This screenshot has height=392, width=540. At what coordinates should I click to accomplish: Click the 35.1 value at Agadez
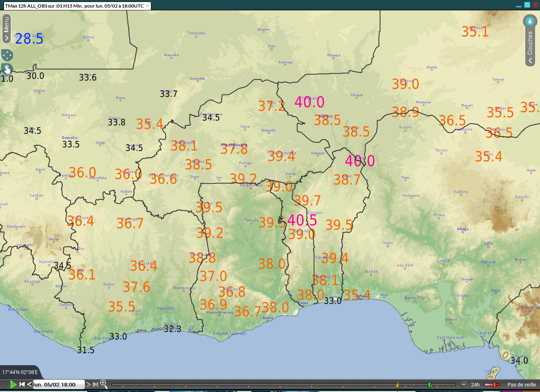[475, 32]
